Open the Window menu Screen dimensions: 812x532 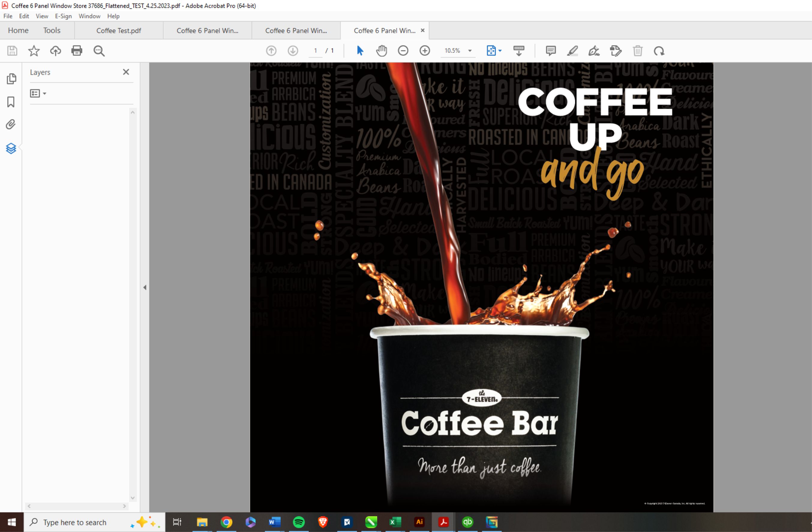89,16
